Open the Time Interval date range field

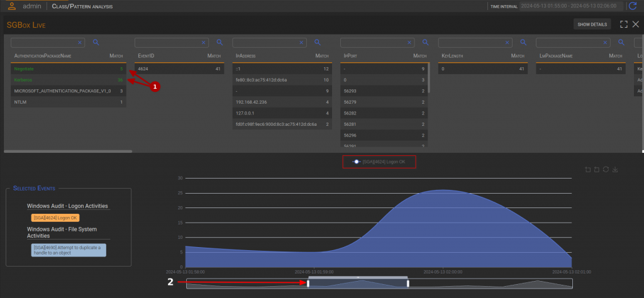571,6
